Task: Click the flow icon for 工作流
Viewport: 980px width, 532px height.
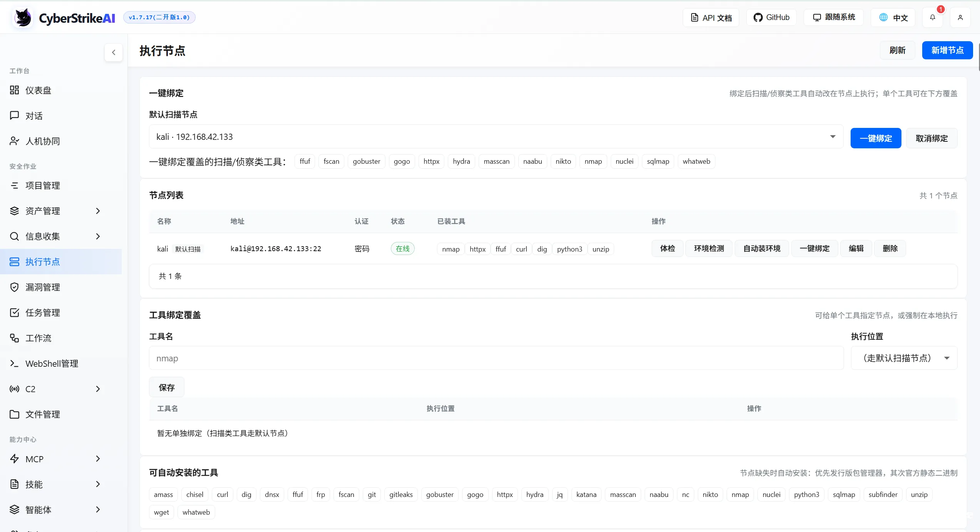Action: point(14,338)
